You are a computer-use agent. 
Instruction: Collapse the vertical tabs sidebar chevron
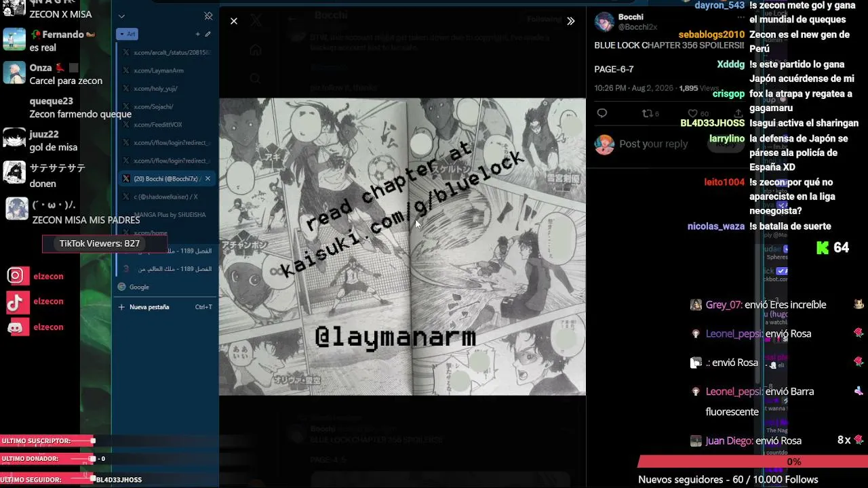pyautogui.click(x=121, y=16)
